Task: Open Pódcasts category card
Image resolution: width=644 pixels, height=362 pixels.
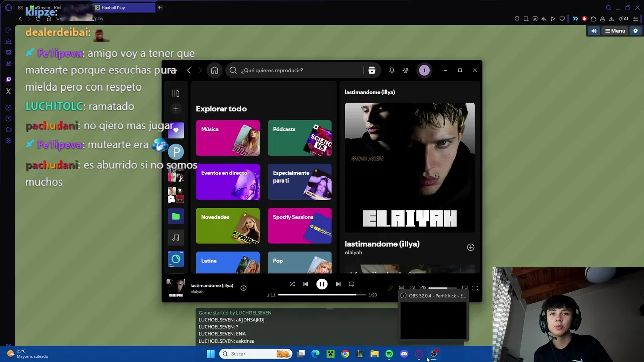Action: pyautogui.click(x=299, y=138)
